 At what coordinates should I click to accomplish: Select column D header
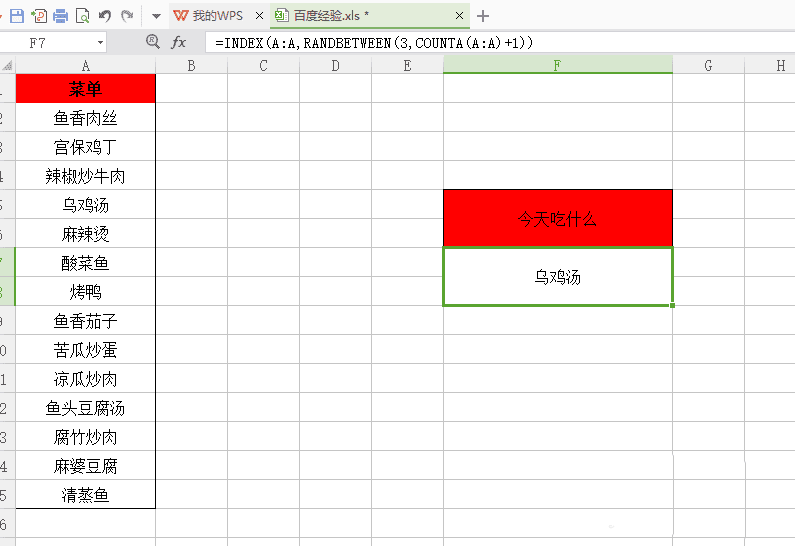point(335,65)
